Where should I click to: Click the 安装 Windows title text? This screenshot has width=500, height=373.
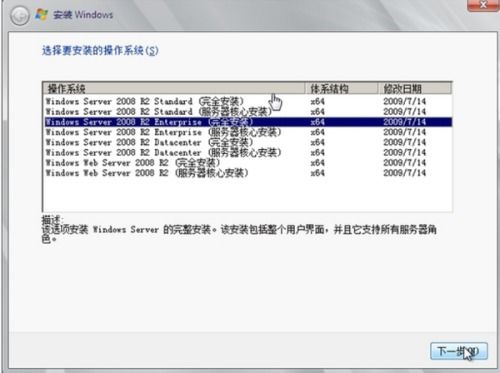pyautogui.click(x=83, y=15)
